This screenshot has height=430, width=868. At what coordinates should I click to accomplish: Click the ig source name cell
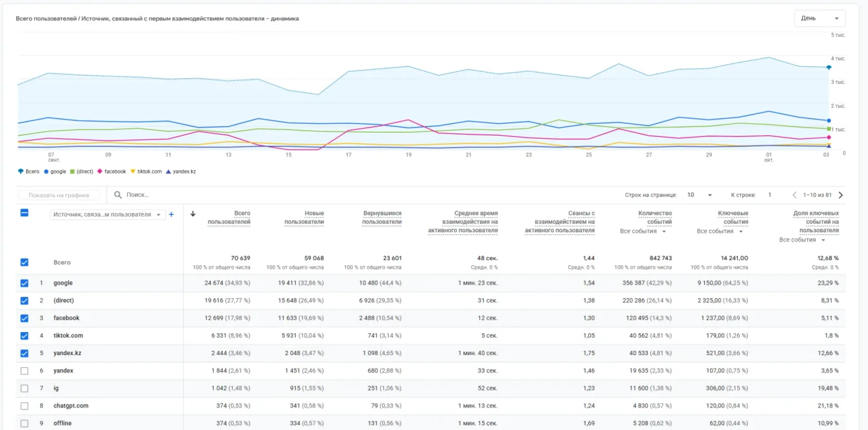tap(56, 388)
